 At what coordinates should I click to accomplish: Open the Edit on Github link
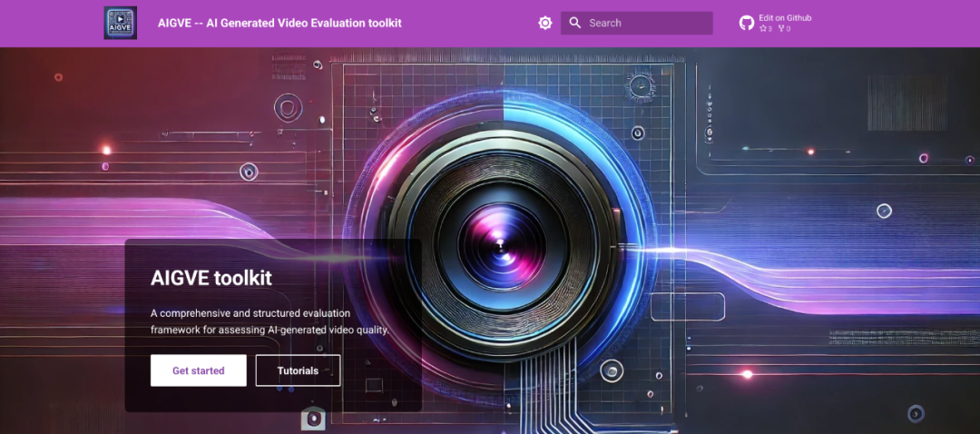point(785,18)
